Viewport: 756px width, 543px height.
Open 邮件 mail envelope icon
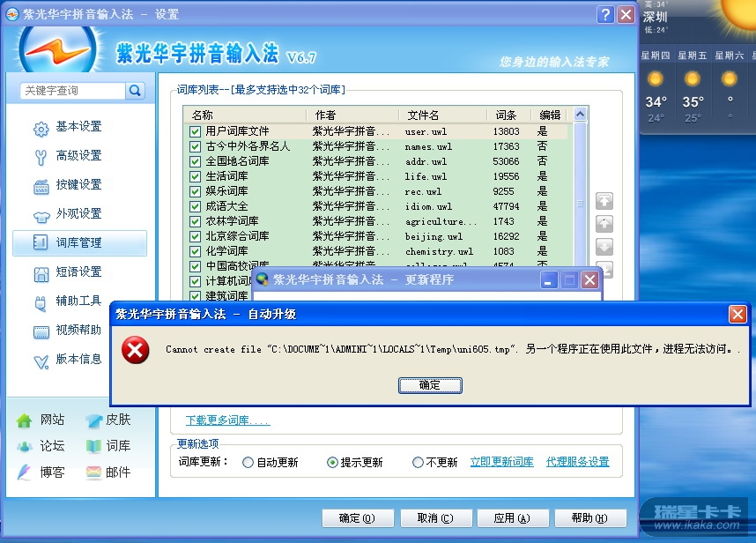[x=93, y=472]
